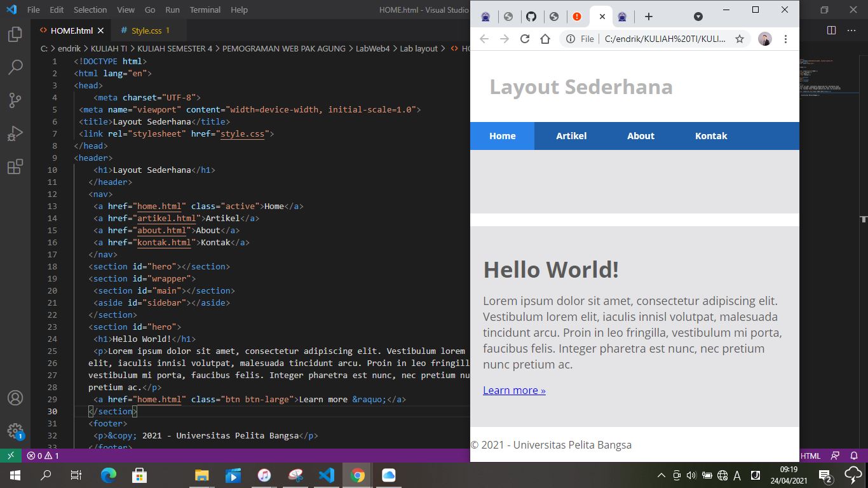The width and height of the screenshot is (868, 488).
Task: Reload the page in Chrome
Action: click(524, 39)
